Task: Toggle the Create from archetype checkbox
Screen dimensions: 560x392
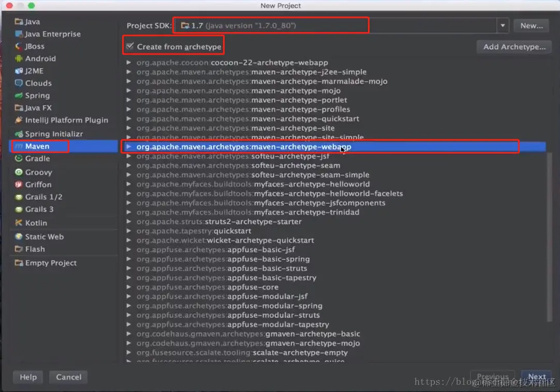Action: pos(130,47)
